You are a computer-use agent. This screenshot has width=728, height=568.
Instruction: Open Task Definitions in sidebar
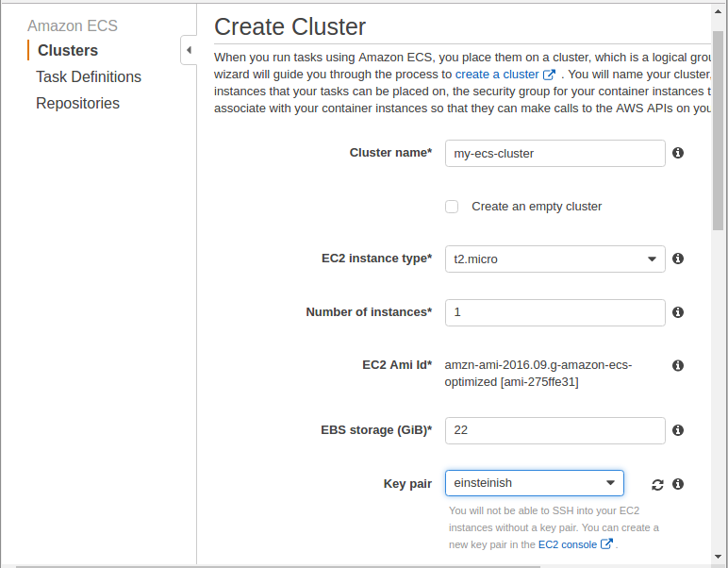(x=89, y=76)
